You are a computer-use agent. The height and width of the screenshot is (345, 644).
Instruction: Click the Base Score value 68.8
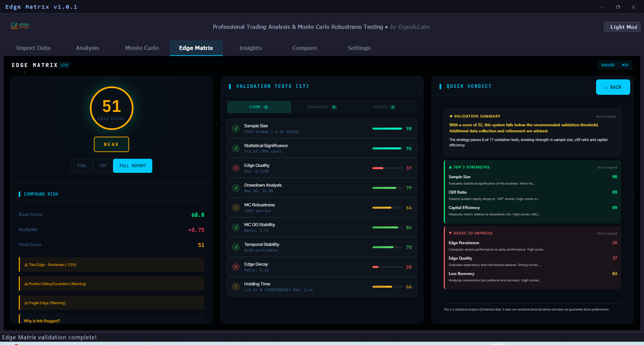tap(198, 215)
